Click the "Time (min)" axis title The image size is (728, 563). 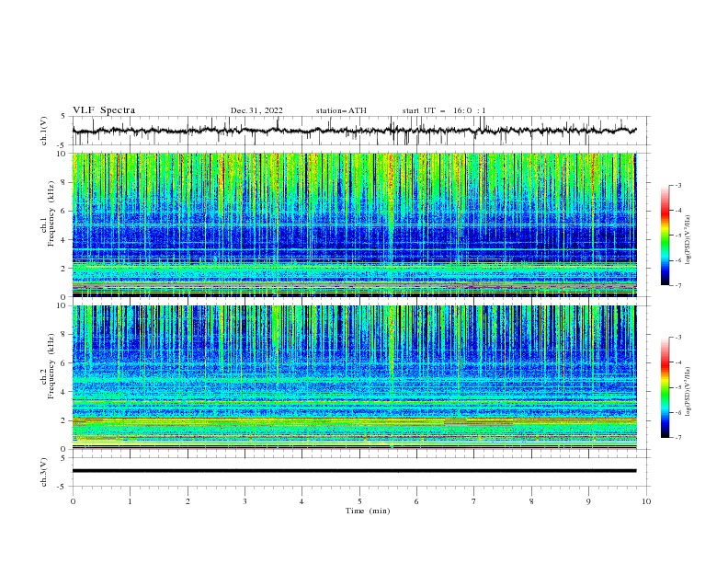coord(368,511)
